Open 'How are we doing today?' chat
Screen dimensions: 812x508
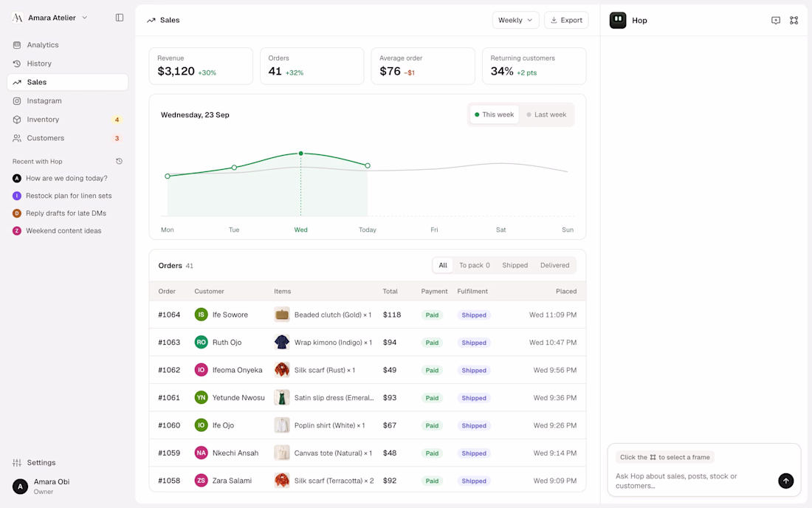tap(68, 178)
